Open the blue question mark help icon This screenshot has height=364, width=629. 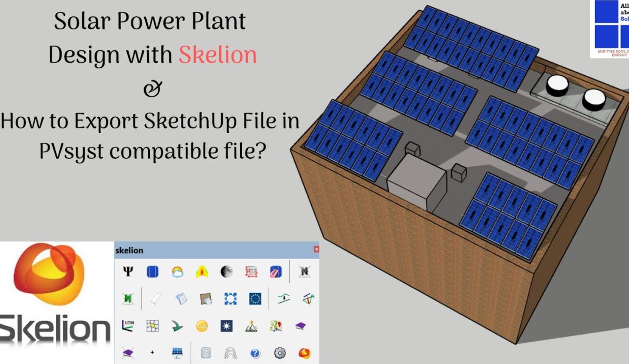(255, 353)
